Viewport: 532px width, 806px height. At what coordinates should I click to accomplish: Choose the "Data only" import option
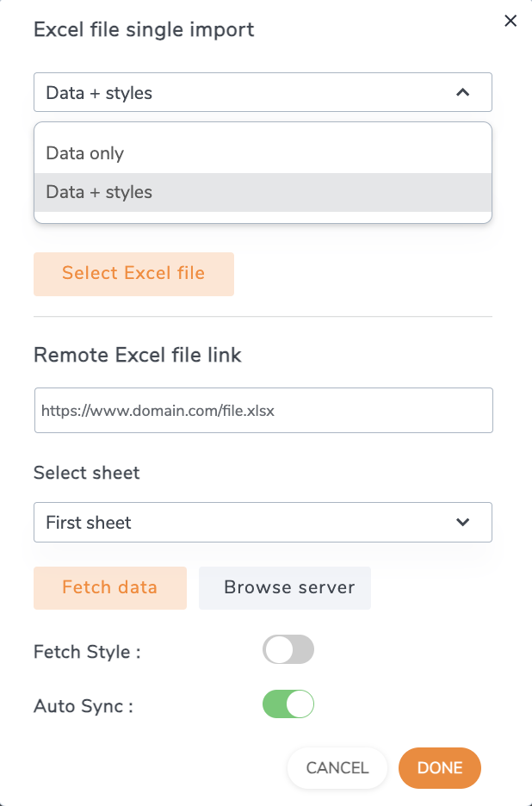coord(85,153)
